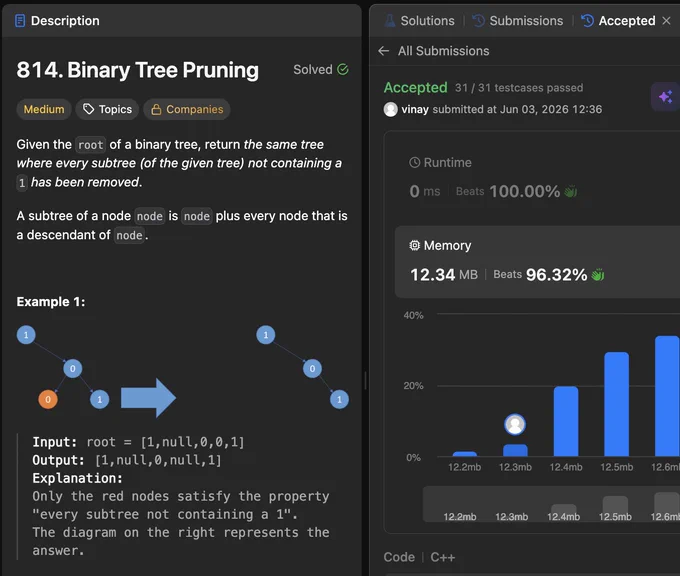Viewport: 680px width, 576px height.
Task: Click the 12.5mb bar in chart
Action: pos(617,404)
